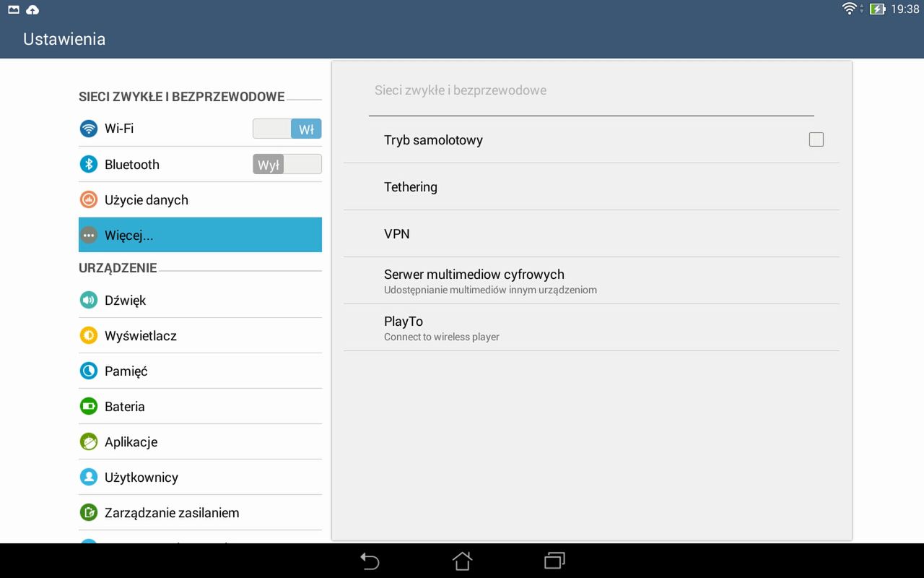Tap the Więcej three-dots icon

click(89, 235)
